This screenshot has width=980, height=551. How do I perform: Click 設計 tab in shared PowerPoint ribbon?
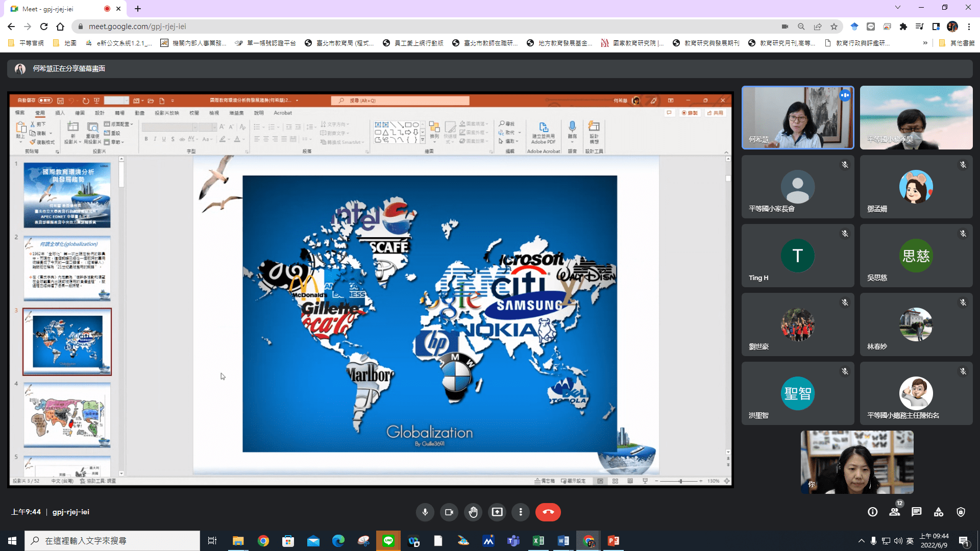[x=100, y=113]
